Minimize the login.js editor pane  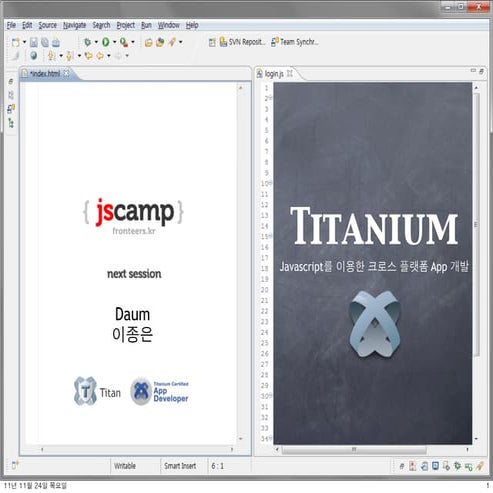(473, 71)
